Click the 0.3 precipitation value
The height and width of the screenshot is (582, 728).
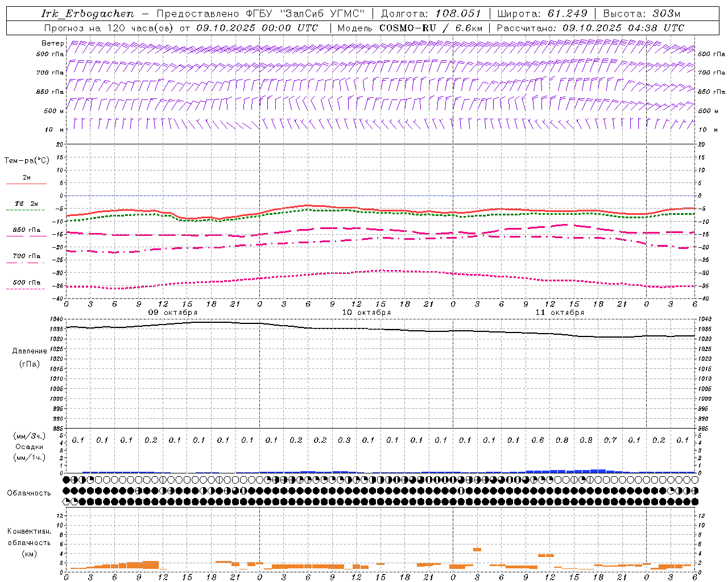(344, 440)
